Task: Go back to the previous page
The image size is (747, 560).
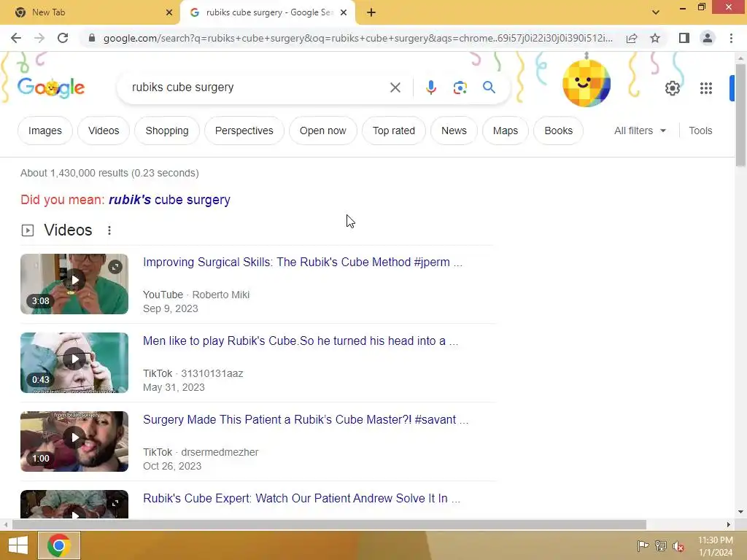Action: click(16, 38)
